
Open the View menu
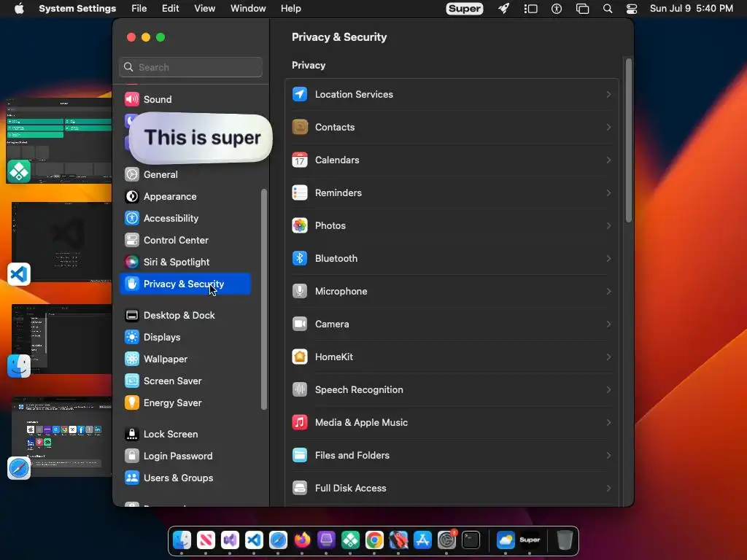tap(204, 9)
